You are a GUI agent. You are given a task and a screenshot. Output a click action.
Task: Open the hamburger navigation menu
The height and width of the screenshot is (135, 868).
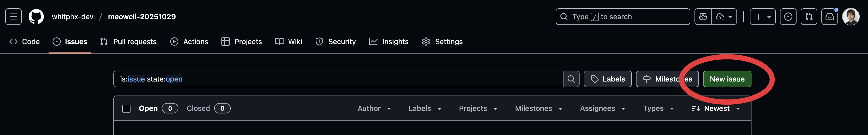pyautogui.click(x=13, y=17)
